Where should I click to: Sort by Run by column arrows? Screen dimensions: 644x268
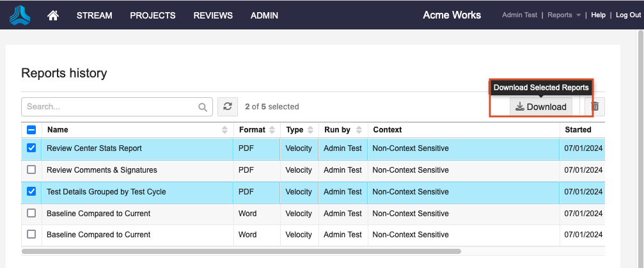click(359, 130)
